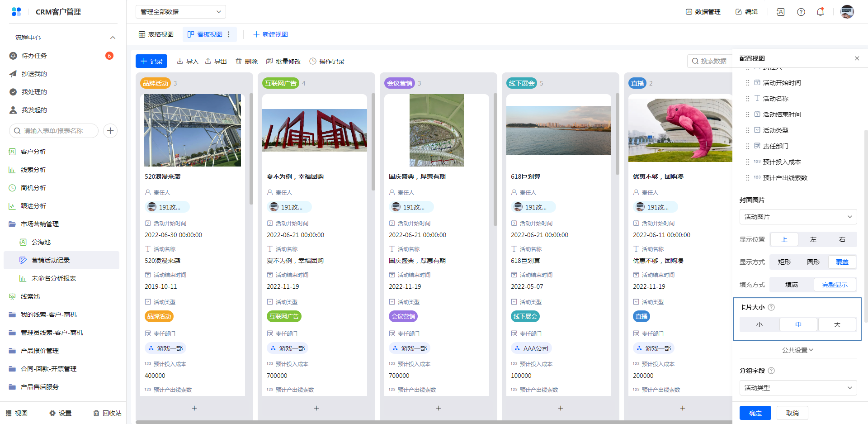Choose 大 card size
This screenshot has height=424, width=868.
(837, 324)
